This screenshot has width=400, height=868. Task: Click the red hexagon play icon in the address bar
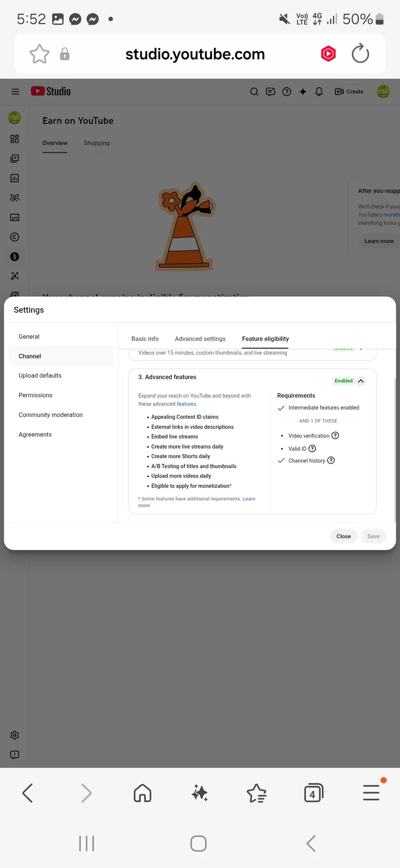[x=328, y=54]
